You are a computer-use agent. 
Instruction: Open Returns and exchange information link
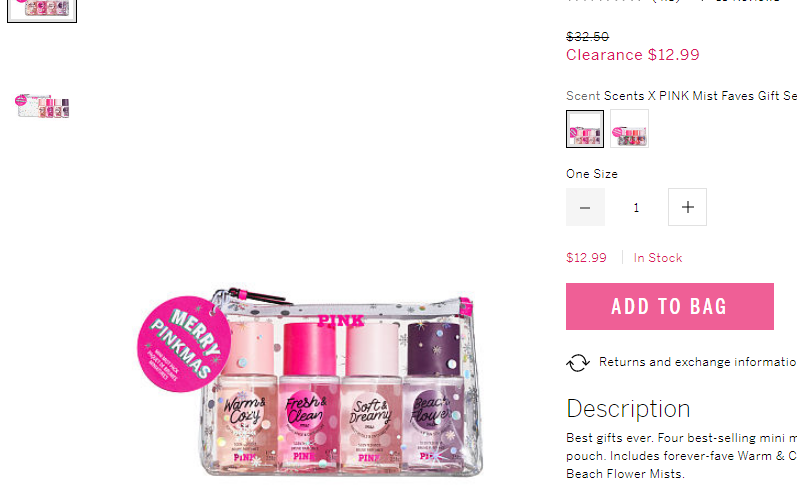coord(697,362)
